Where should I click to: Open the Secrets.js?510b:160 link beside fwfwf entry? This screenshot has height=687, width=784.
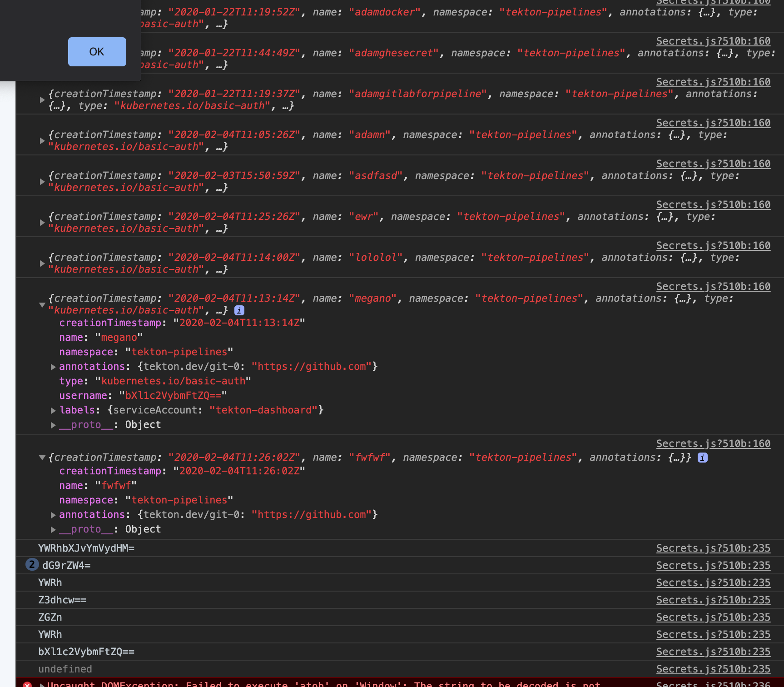(713, 443)
